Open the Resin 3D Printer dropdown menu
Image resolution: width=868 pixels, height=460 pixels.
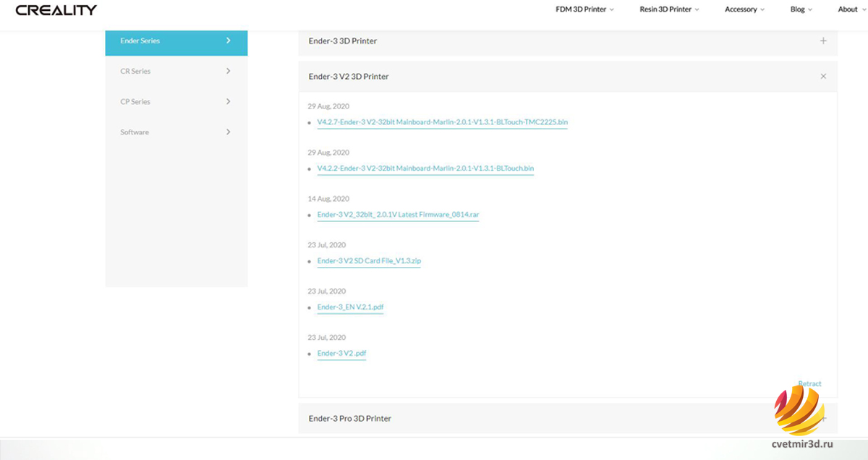[669, 9]
